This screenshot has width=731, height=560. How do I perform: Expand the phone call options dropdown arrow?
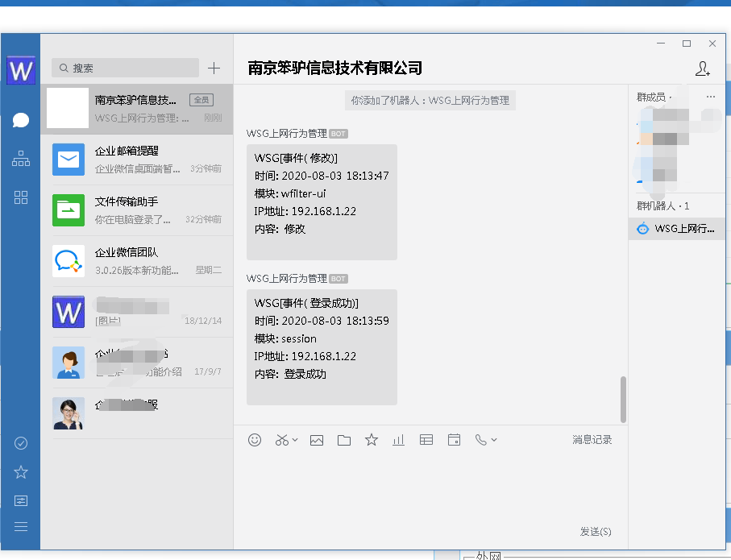coord(494,440)
